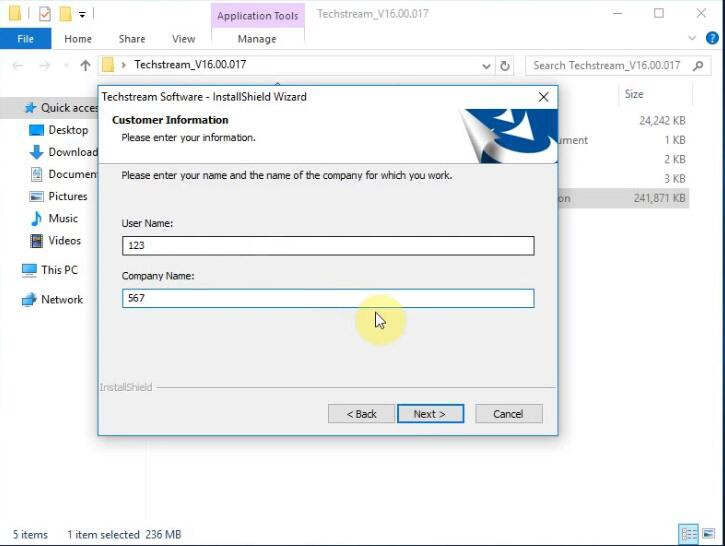725x546 pixels.
Task: Click the Next button in the wizard
Action: (x=430, y=414)
